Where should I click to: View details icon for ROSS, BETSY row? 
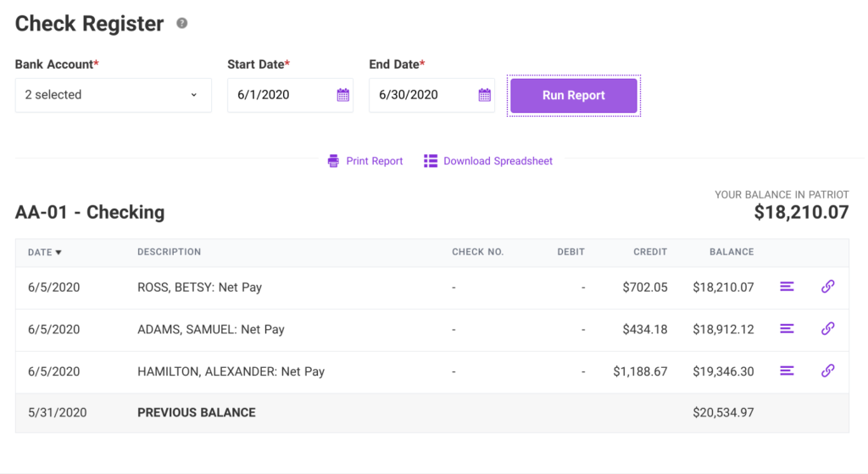tap(787, 287)
